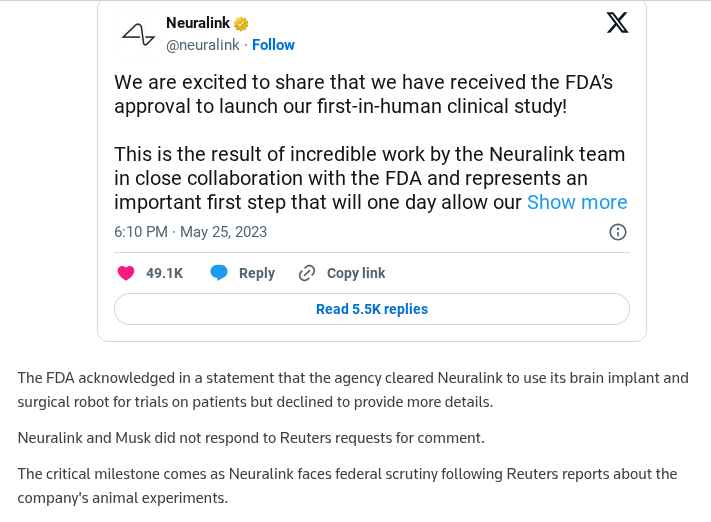Click the paragraph starting 'The FDA acknowledged'
Image resolution: width=711 pixels, height=522 pixels.
(354, 390)
